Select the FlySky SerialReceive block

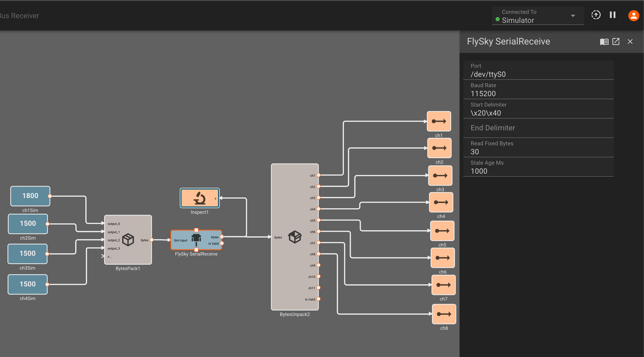point(196,240)
